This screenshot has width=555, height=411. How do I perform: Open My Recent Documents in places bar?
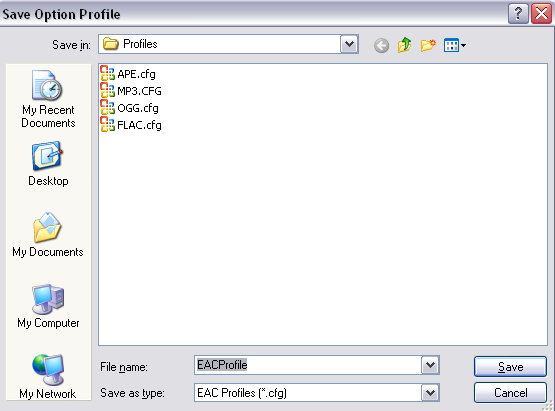pos(48,99)
